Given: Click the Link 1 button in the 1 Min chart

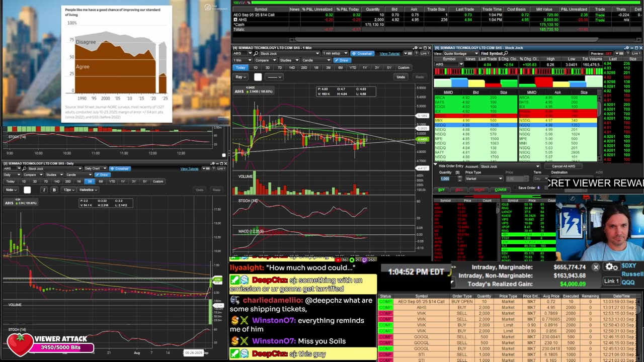Looking at the screenshot, I should tap(424, 53).
